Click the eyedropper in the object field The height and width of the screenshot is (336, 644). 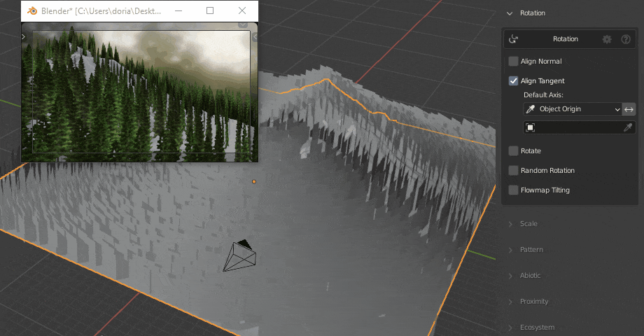[x=628, y=127]
